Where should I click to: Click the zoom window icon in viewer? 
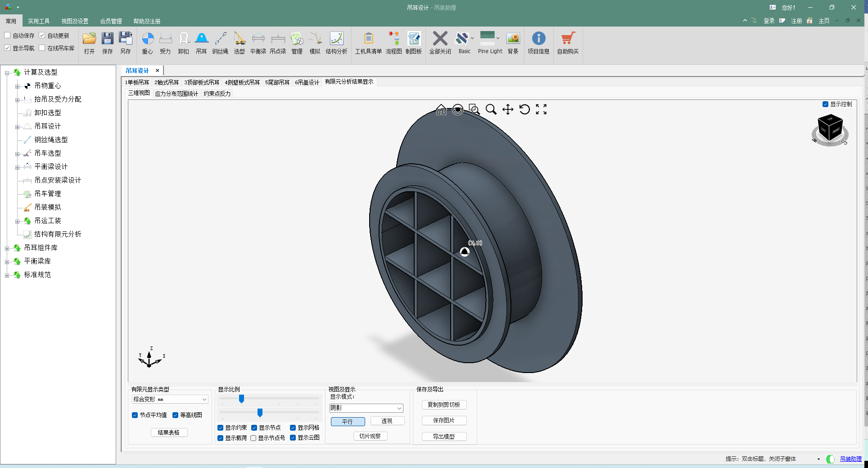click(474, 109)
